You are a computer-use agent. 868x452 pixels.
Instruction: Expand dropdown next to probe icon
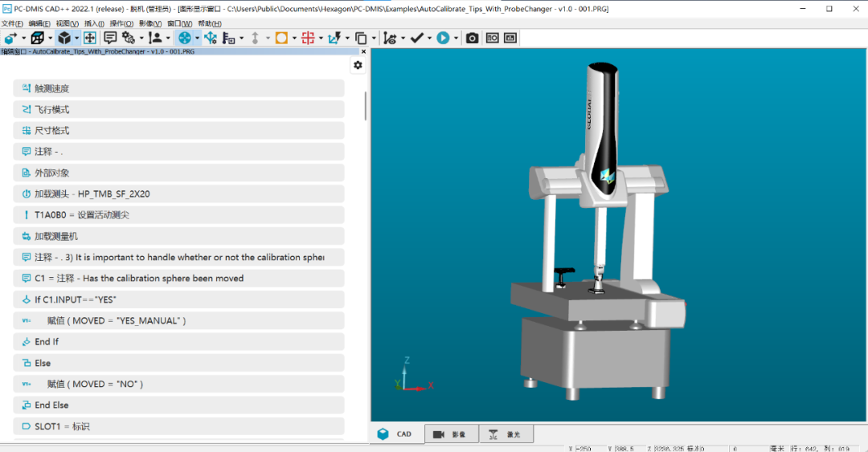coord(168,39)
